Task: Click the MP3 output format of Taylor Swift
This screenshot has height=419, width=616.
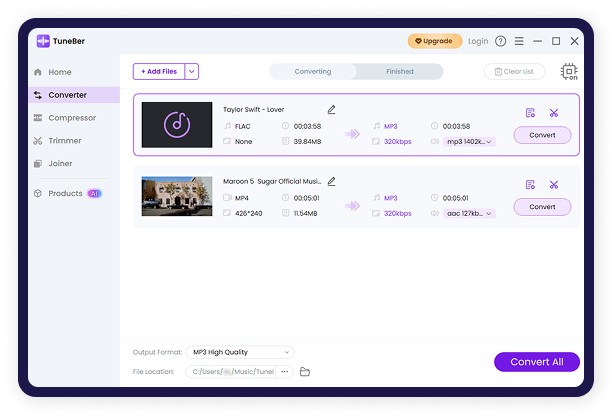Action: pos(390,126)
